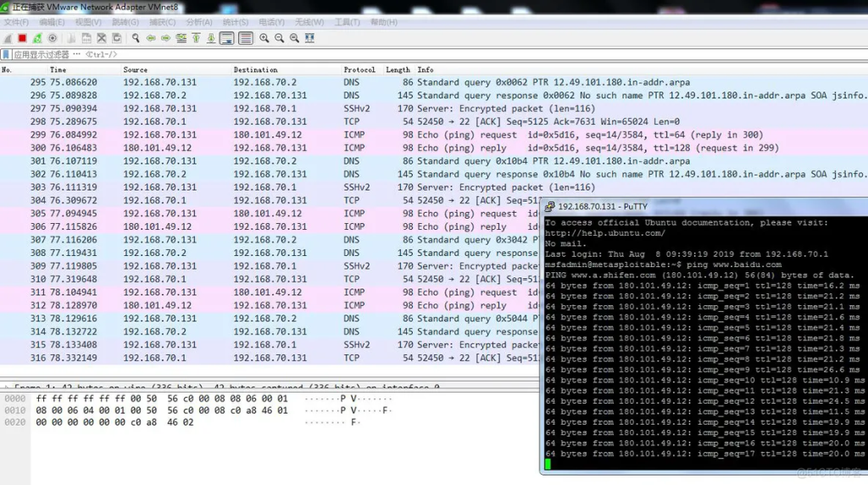Image resolution: width=868 pixels, height=485 pixels.
Task: Toggle packet list colorization
Action: pos(246,38)
